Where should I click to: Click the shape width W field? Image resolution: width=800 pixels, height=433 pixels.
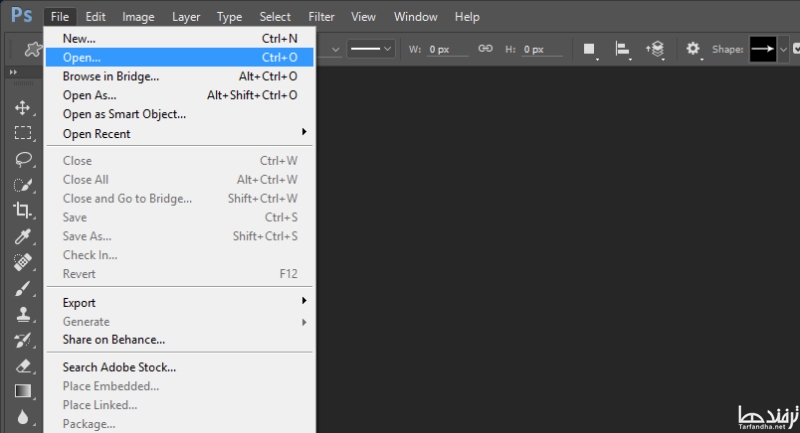447,49
